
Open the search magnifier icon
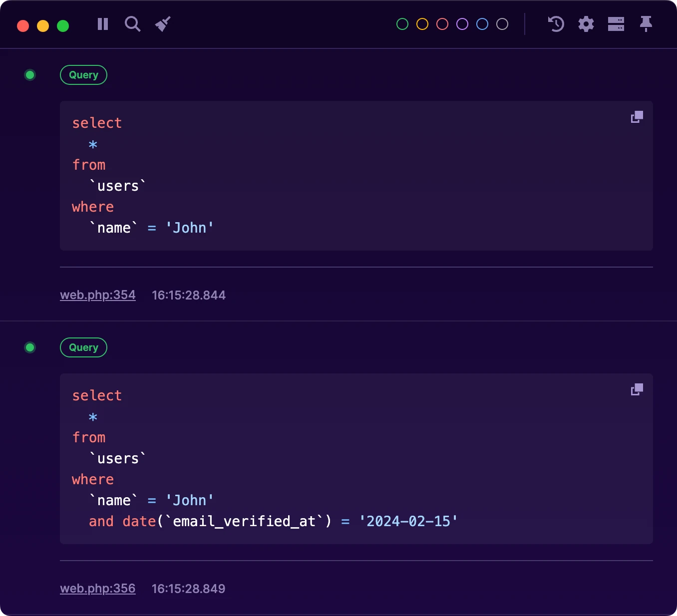coord(132,24)
